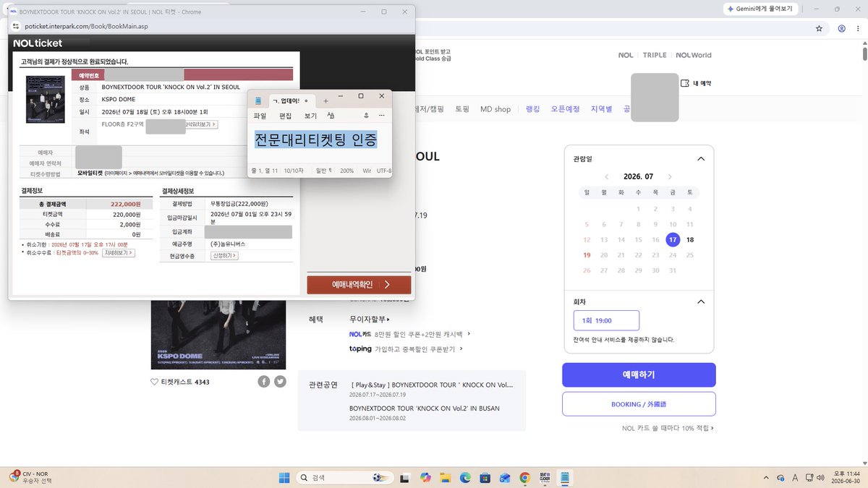
Task: Open 내 예약 ticket icon link
Action: tap(696, 83)
